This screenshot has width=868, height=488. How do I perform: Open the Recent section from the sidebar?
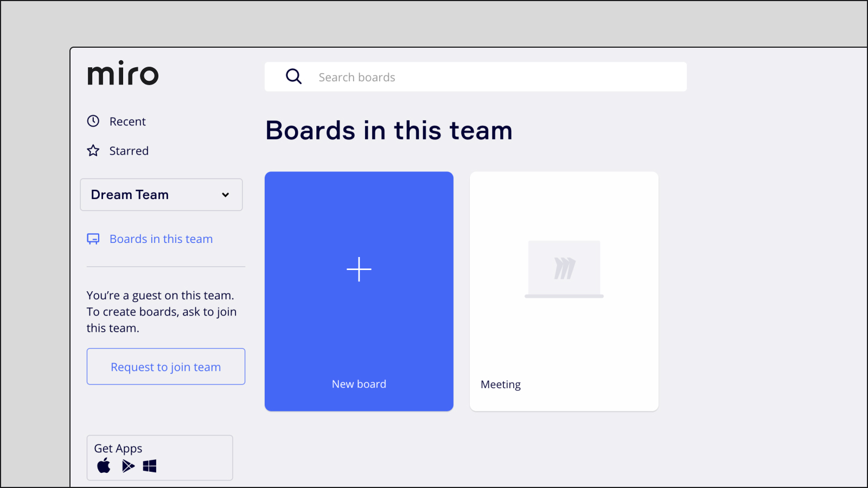[x=127, y=121]
